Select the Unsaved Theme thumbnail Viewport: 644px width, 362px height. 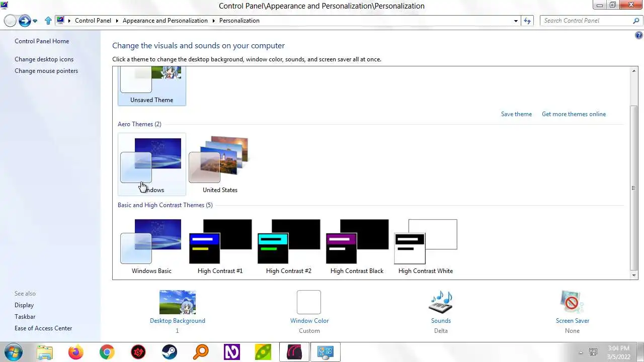coord(151,86)
